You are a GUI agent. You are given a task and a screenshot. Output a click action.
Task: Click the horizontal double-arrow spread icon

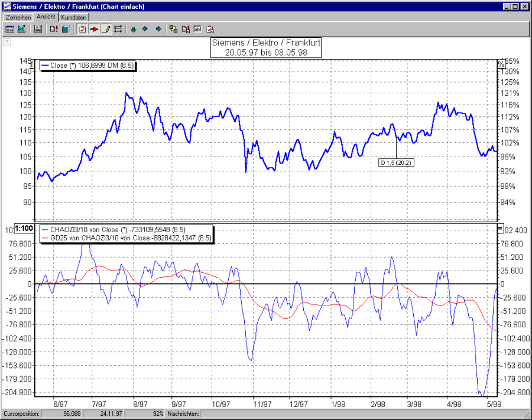click(x=117, y=28)
